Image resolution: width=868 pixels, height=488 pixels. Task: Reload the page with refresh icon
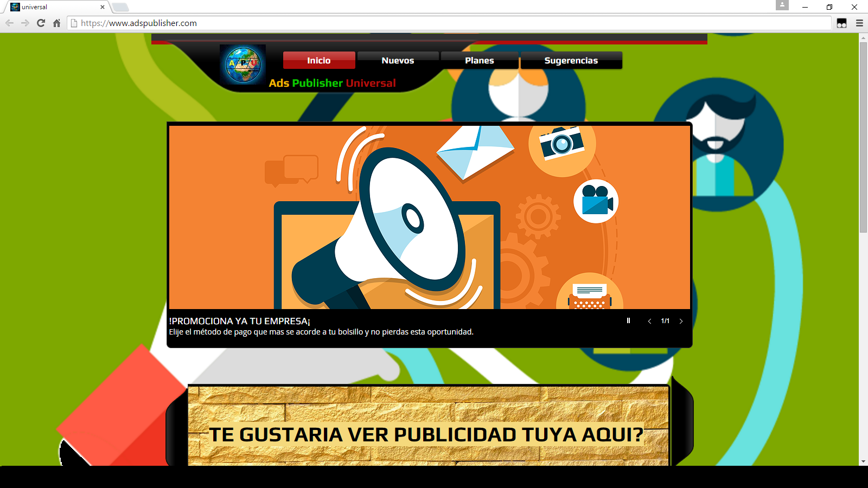tap(41, 23)
